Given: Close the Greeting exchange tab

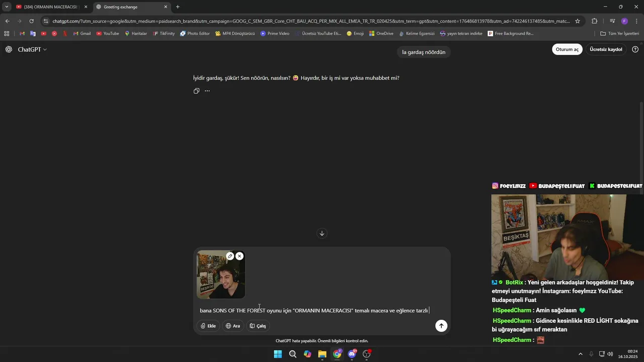Looking at the screenshot, I should point(166,7).
